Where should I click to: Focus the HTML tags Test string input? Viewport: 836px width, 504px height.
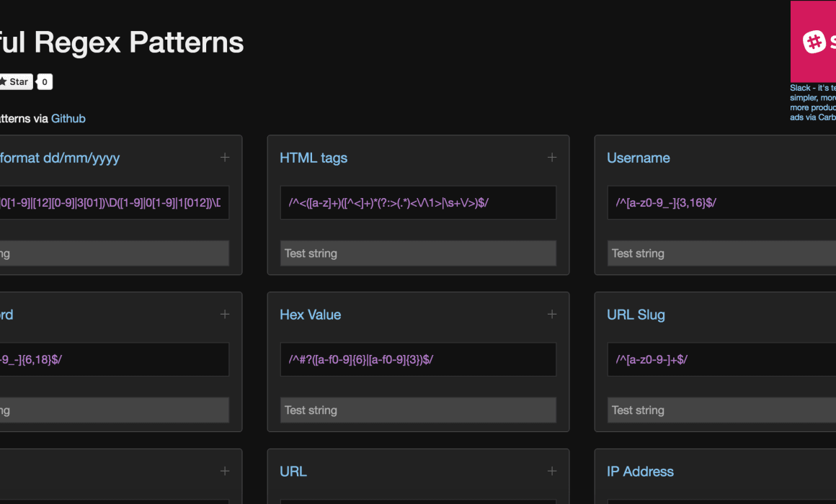pos(418,253)
